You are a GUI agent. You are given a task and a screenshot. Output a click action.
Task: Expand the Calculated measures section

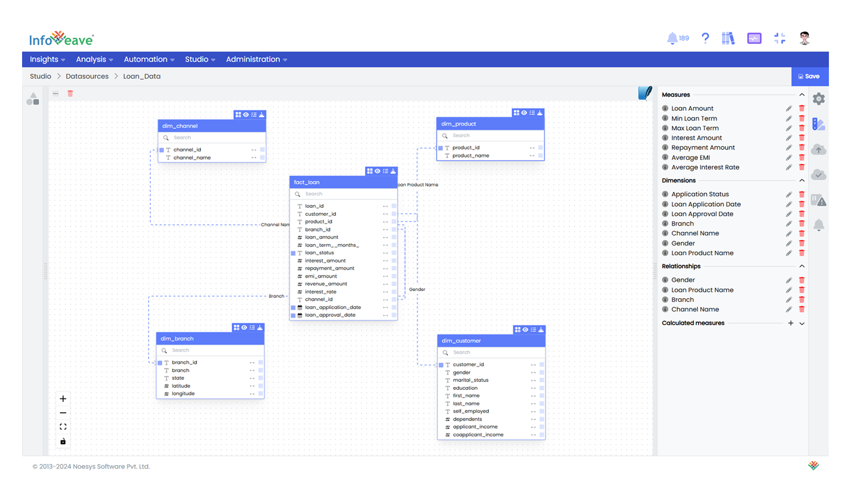(802, 323)
